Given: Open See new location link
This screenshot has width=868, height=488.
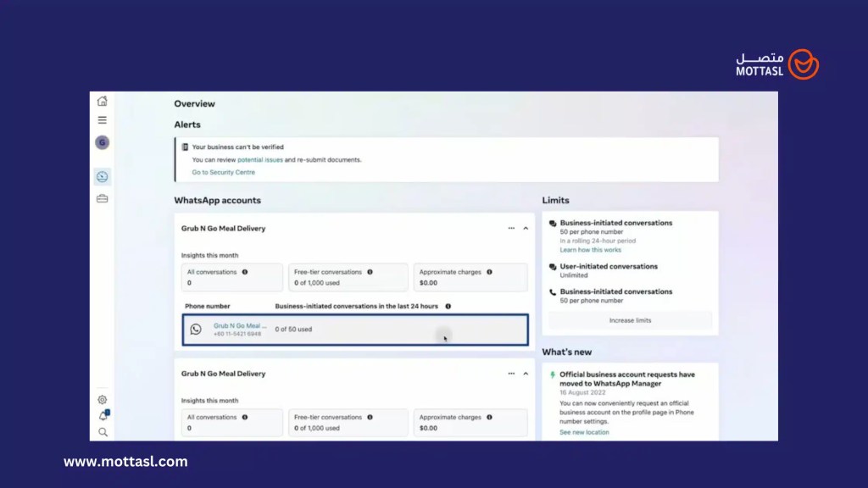Looking at the screenshot, I should click(x=584, y=432).
